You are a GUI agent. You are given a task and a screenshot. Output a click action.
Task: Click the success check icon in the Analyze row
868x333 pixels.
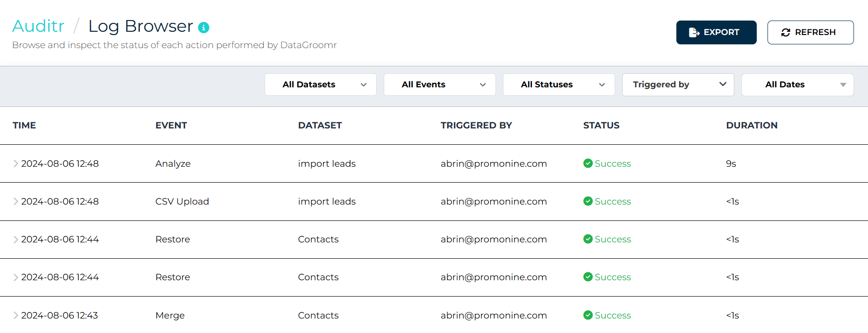click(x=588, y=163)
